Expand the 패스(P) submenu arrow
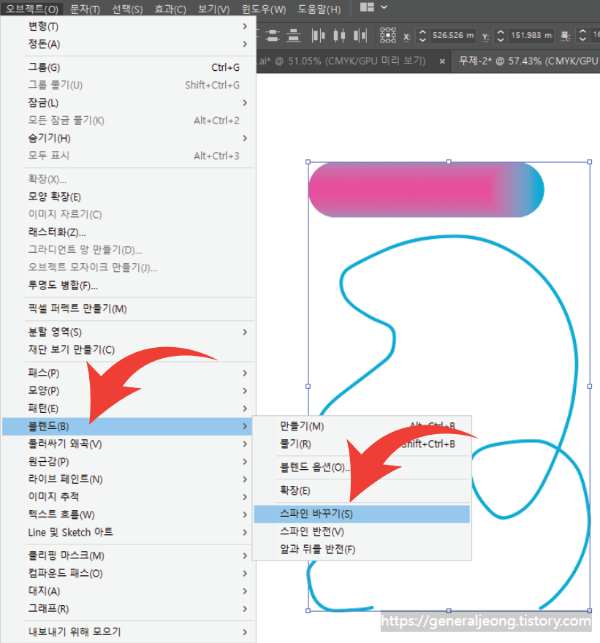This screenshot has width=600, height=643. click(x=245, y=373)
